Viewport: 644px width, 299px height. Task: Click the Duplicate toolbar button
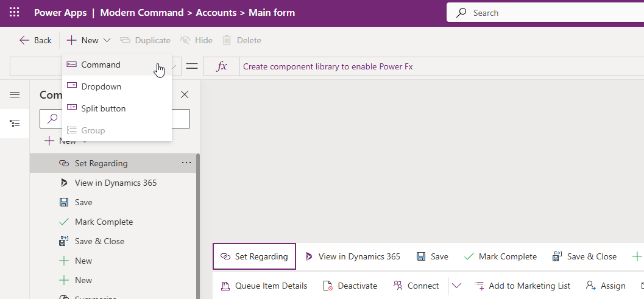146,40
